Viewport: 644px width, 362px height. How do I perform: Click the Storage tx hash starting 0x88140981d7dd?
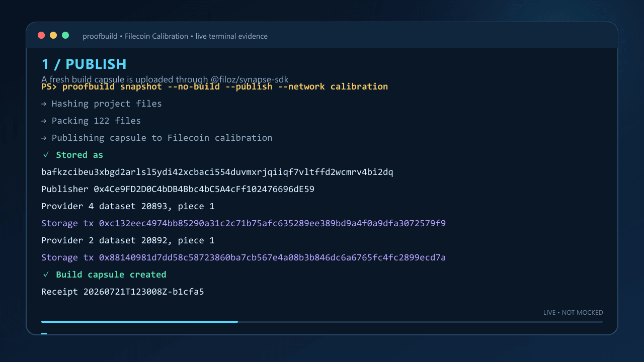click(244, 257)
